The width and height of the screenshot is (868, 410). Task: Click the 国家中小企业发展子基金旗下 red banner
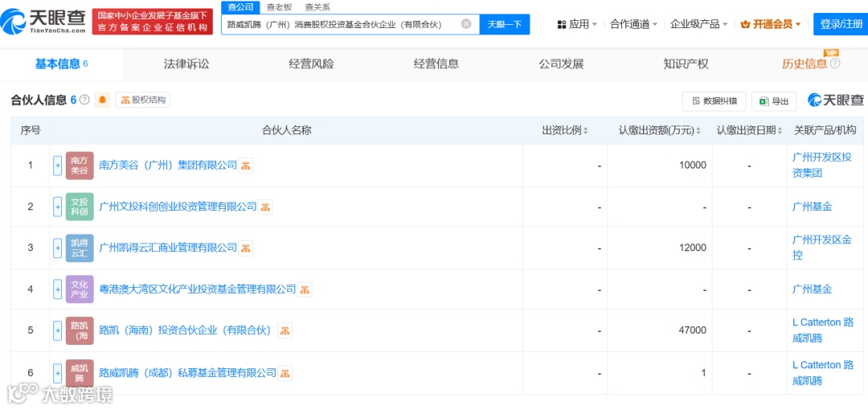coord(152,22)
